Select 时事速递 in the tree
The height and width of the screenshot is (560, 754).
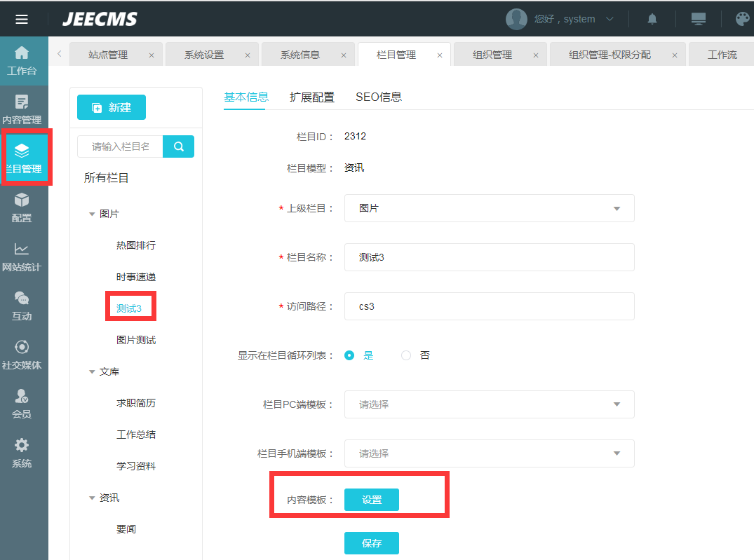(x=136, y=277)
